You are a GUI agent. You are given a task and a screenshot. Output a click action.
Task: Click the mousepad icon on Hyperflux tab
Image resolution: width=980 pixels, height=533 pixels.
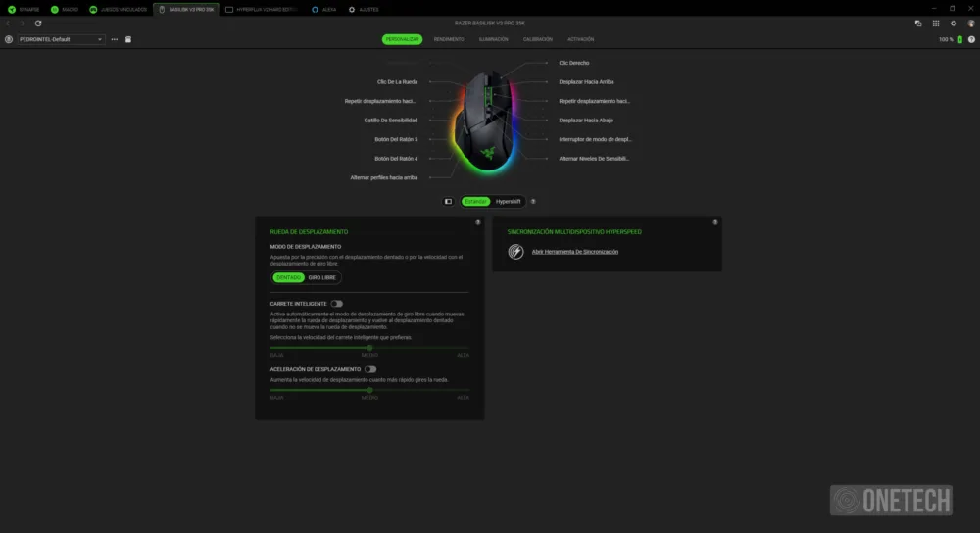tap(229, 10)
